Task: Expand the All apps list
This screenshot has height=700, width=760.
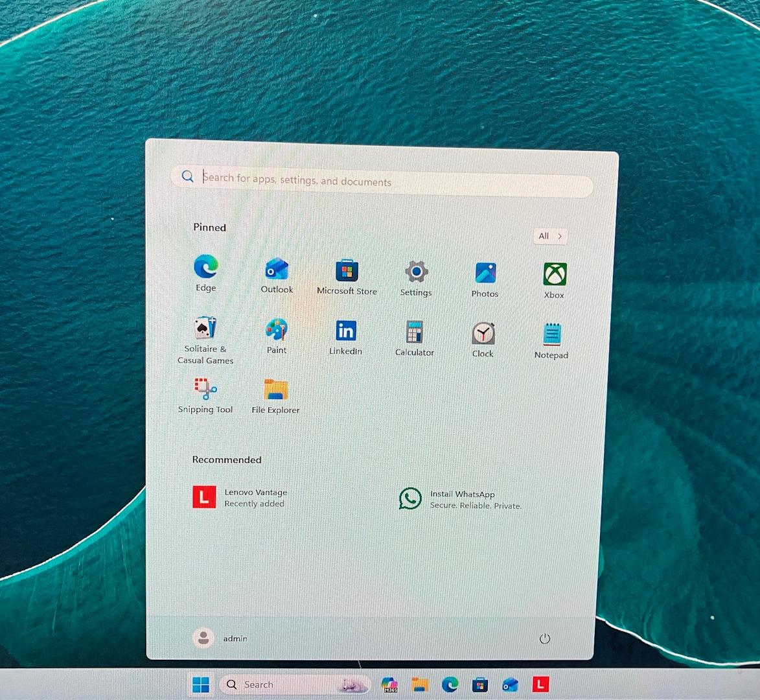Action: 550,236
